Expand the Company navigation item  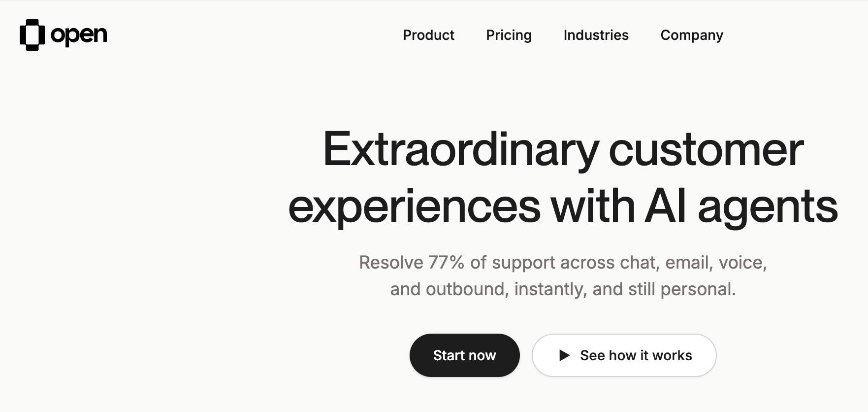tap(692, 35)
